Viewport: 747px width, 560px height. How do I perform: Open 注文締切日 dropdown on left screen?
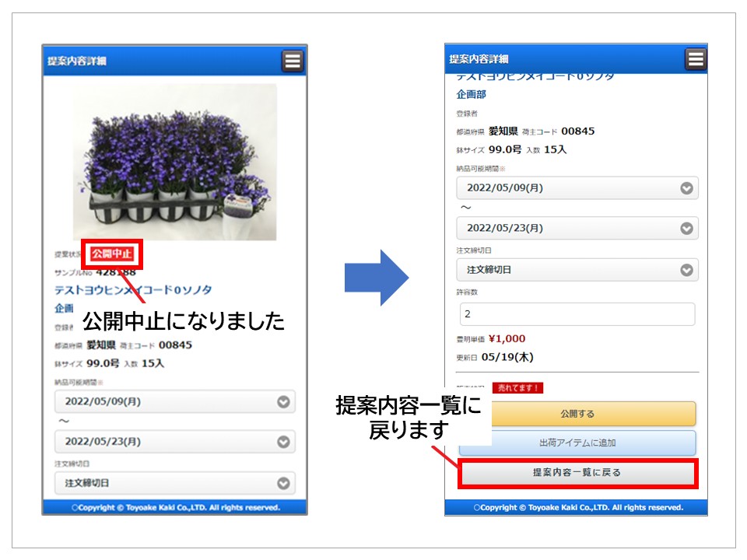(175, 483)
